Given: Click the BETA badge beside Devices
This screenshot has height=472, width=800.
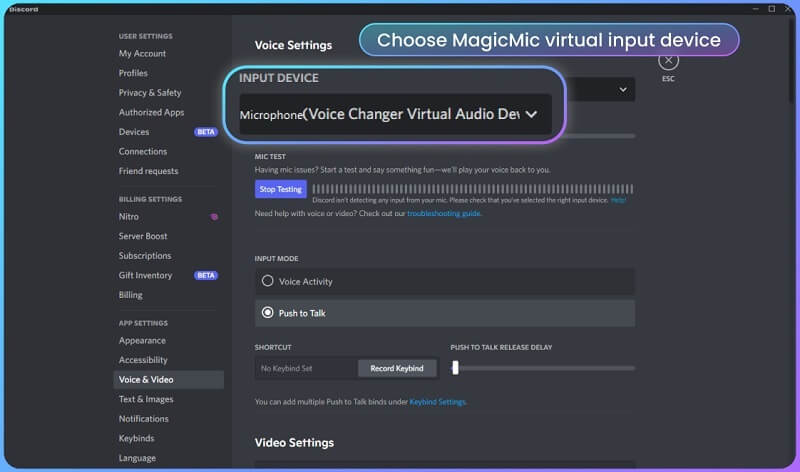Looking at the screenshot, I should (x=206, y=132).
